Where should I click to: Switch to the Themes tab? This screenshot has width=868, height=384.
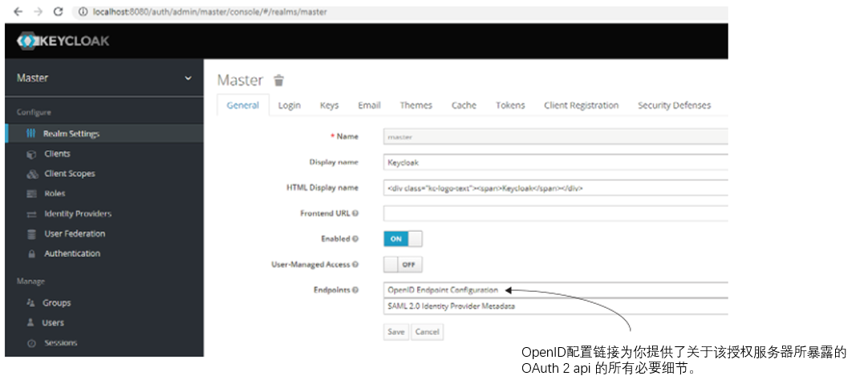416,105
